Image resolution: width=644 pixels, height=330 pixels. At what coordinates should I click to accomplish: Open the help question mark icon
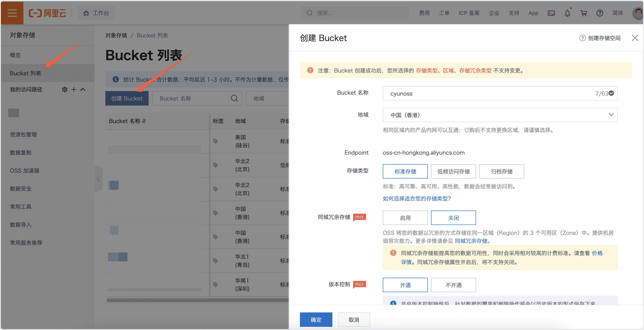[x=599, y=13]
